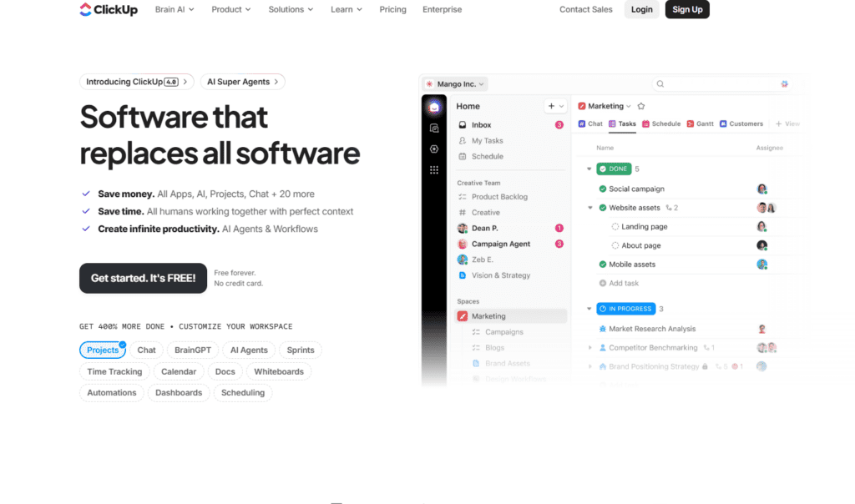This screenshot has width=855, height=504.
Task: Open the Inbox icon in Home panel
Action: [463, 125]
